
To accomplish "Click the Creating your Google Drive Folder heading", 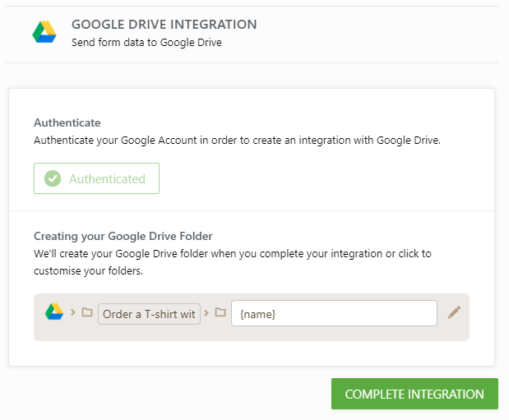I will (123, 236).
